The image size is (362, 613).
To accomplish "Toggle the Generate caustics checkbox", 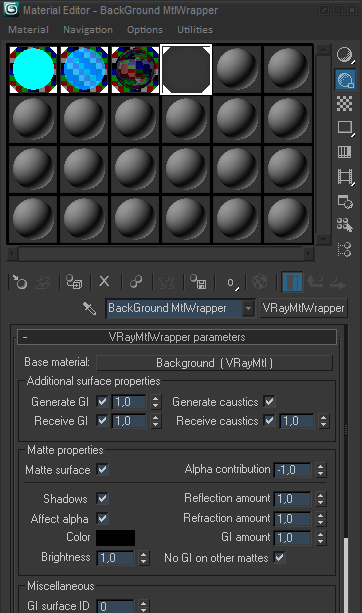I will [x=269, y=401].
